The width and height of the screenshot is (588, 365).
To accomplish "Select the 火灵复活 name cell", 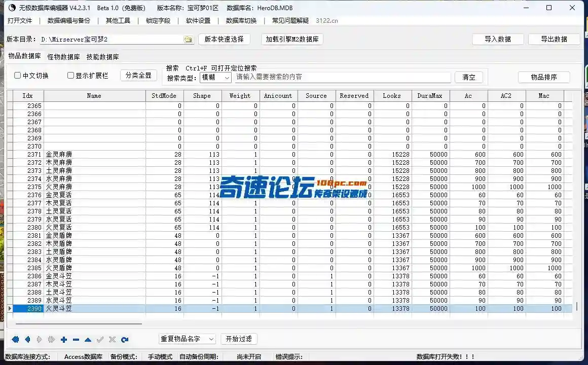I will [94, 227].
